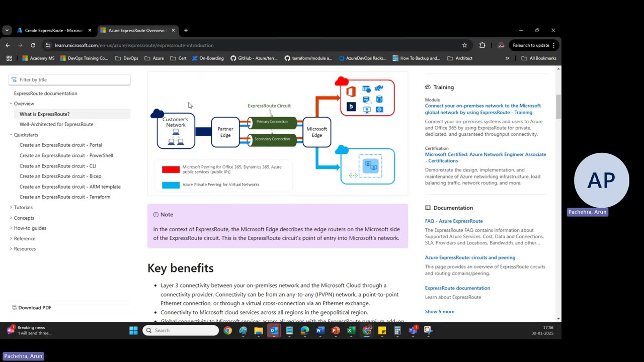
Task: Open Microsoft Teams from the taskbar
Action: coord(413,330)
